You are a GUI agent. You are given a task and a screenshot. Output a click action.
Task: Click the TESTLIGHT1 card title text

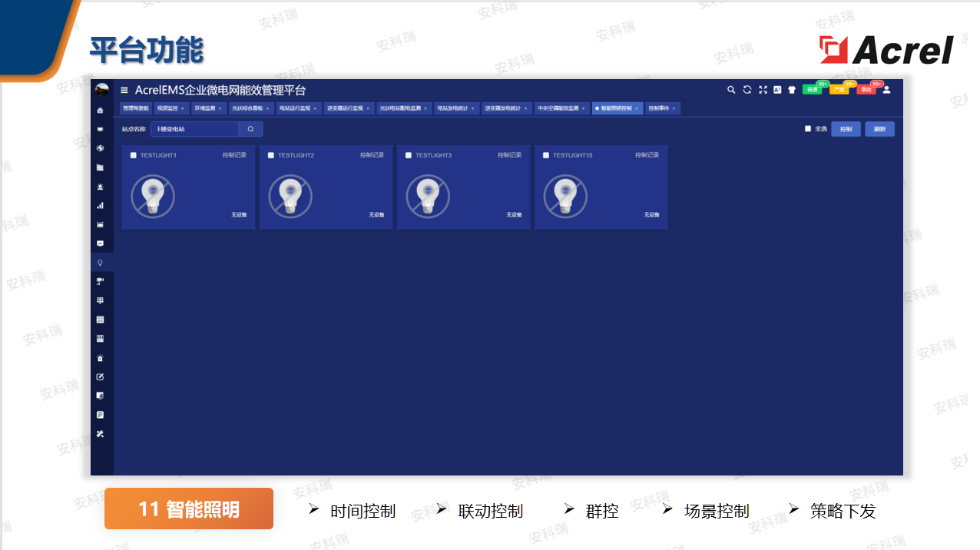158,155
